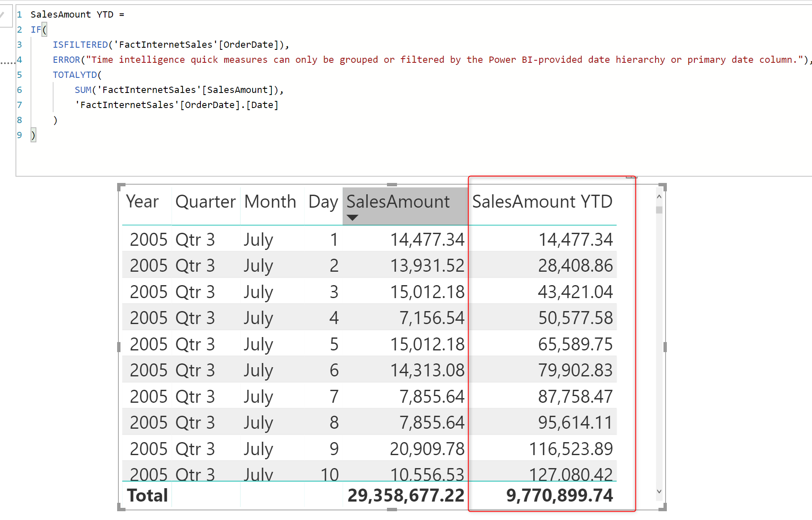Click SUM function on formula line 6

[83, 90]
